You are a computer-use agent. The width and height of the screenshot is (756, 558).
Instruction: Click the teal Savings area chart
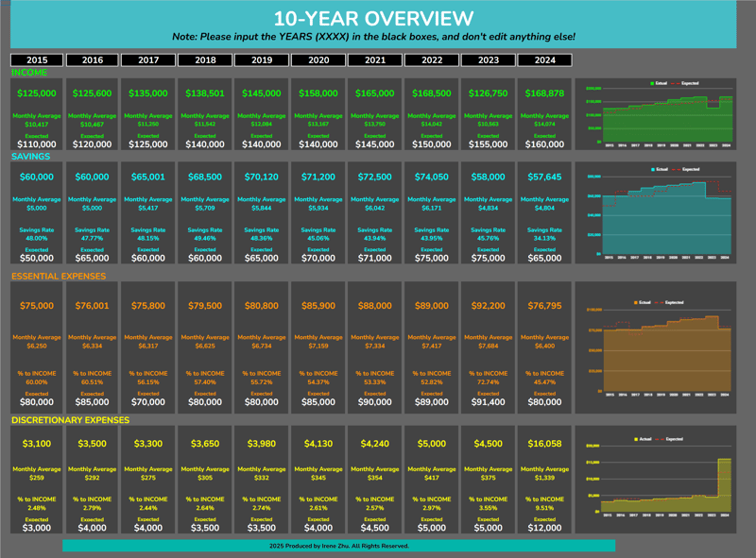(661, 222)
